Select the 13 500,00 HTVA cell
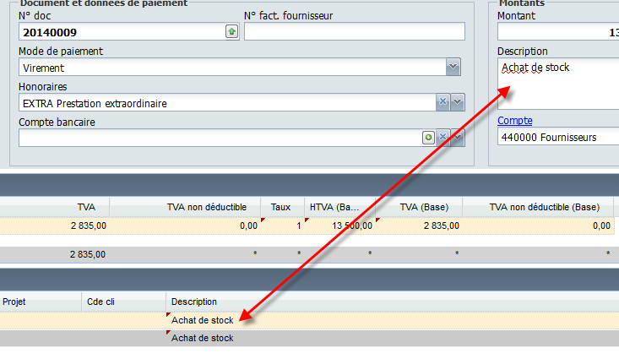The width and height of the screenshot is (619, 364). tap(339, 225)
